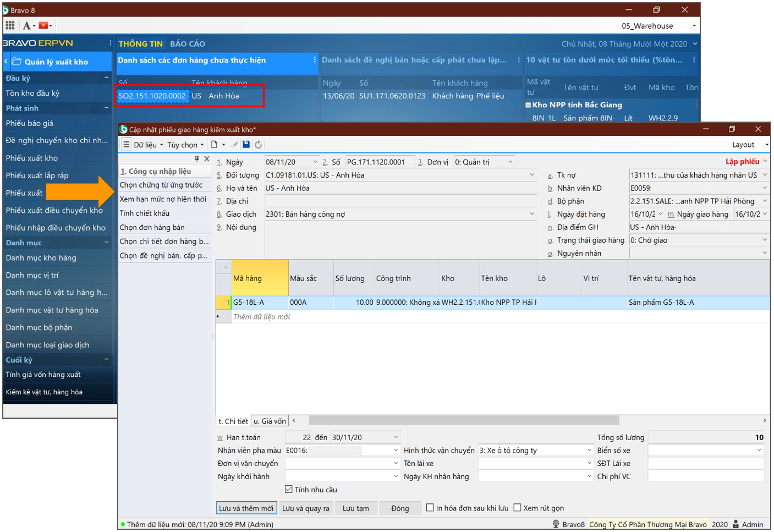This screenshot has height=532, width=774.
Task: Click the refresh icon in dialog toolbar
Action: [258, 145]
